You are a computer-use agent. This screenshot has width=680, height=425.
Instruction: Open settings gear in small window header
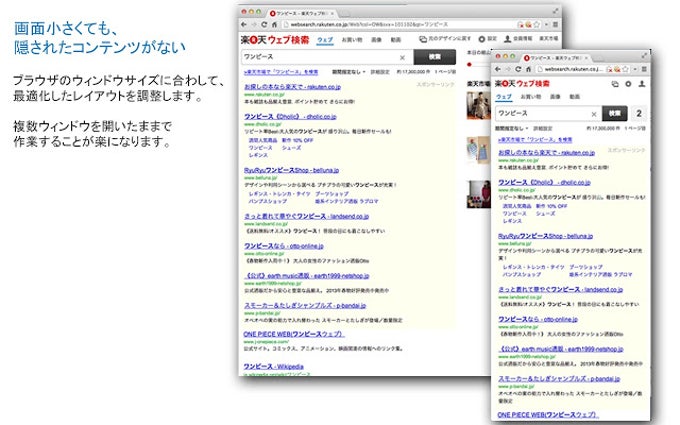(x=628, y=84)
